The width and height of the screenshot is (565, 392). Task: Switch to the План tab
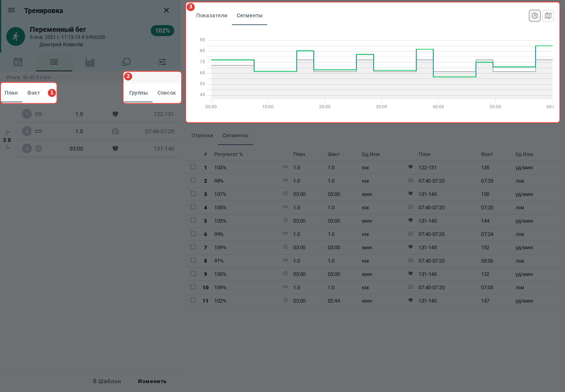pos(11,93)
